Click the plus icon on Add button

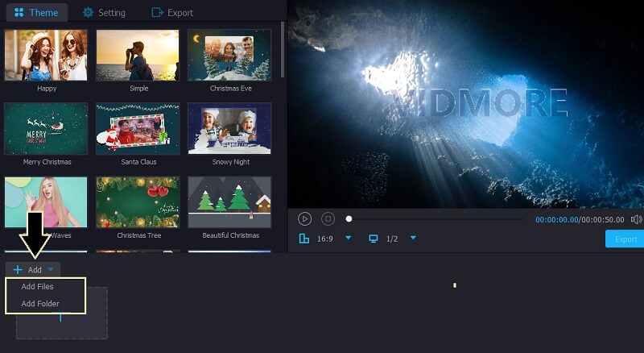[x=18, y=269]
